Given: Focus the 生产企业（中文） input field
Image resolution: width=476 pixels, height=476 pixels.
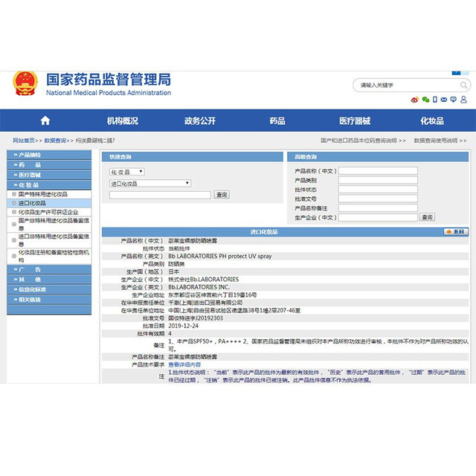Looking at the screenshot, I should pyautogui.click(x=378, y=217).
